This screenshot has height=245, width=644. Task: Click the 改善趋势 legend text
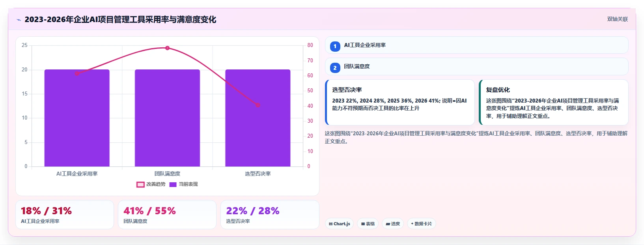156,184
